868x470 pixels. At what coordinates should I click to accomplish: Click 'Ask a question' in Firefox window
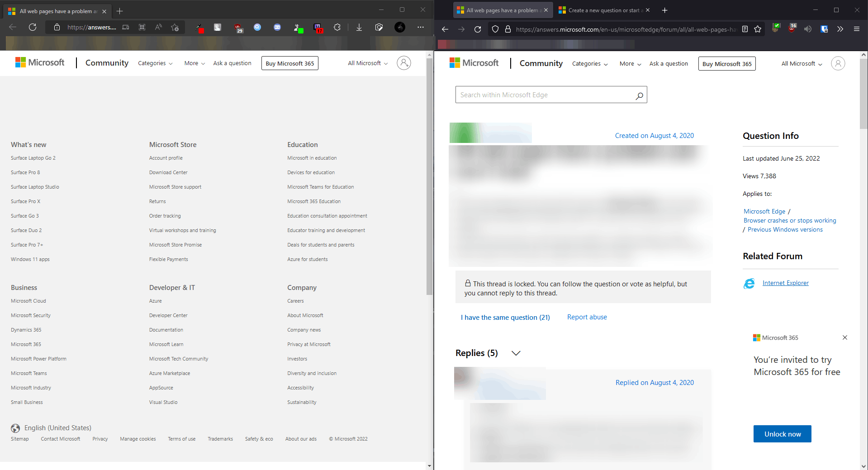[x=669, y=64]
